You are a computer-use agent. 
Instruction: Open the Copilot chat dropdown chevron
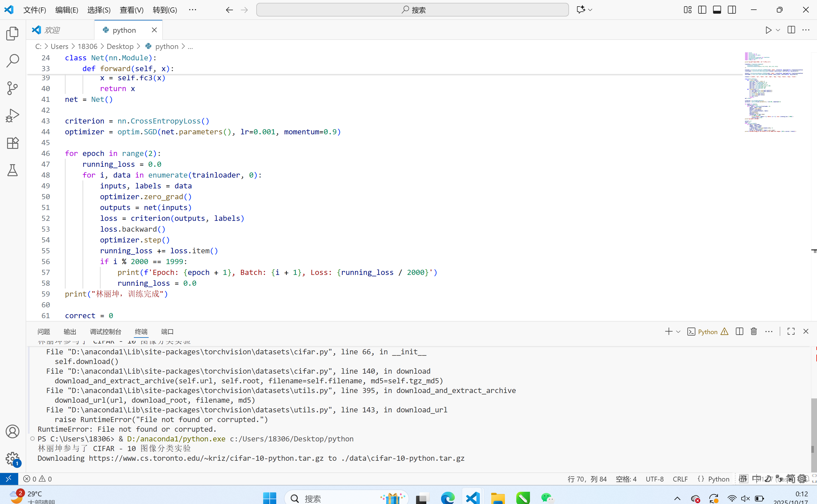tap(590, 10)
